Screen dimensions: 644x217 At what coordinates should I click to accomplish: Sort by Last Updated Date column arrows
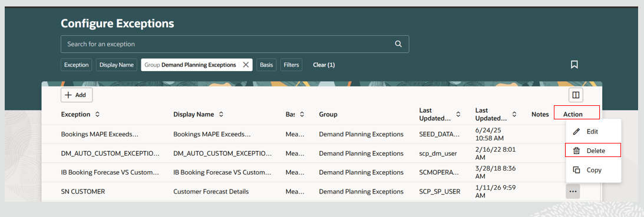tap(514, 115)
